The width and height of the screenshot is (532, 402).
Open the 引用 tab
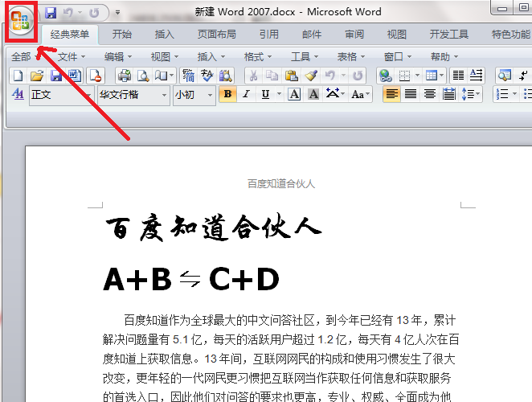pos(268,35)
